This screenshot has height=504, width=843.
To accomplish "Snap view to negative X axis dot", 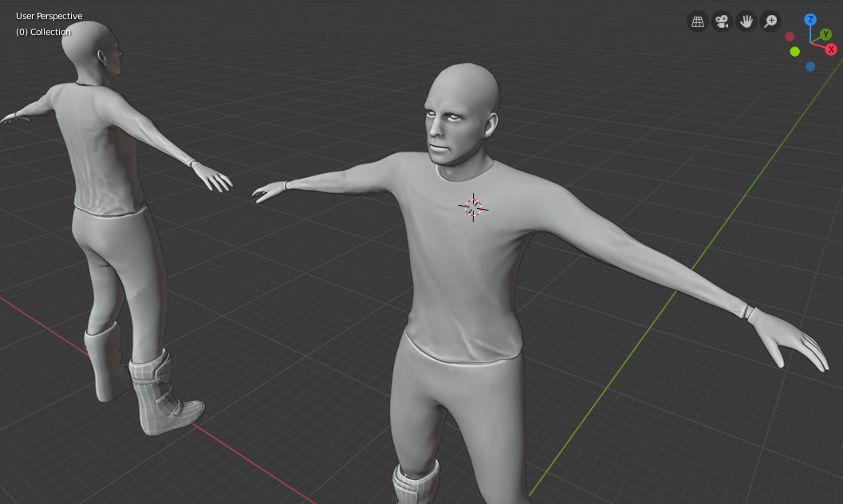I will coord(790,37).
